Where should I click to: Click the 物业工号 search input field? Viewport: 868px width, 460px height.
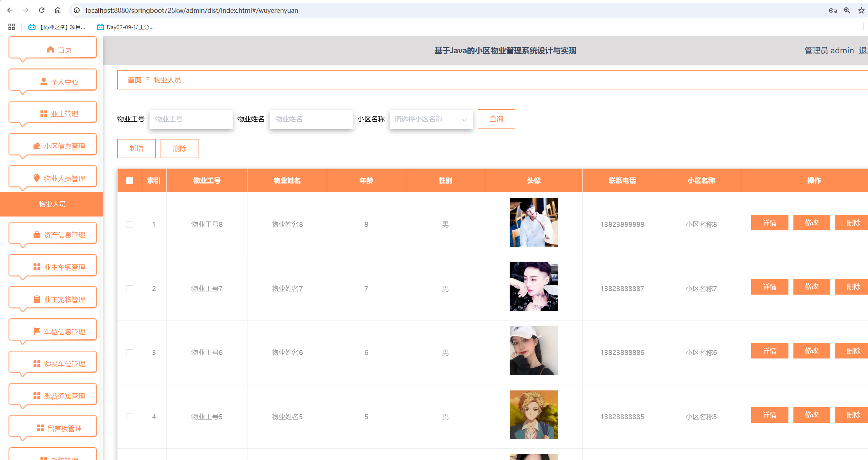coord(191,119)
